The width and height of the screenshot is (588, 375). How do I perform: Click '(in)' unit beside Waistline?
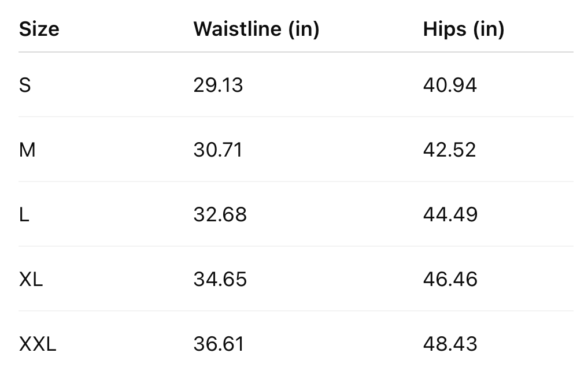[304, 29]
